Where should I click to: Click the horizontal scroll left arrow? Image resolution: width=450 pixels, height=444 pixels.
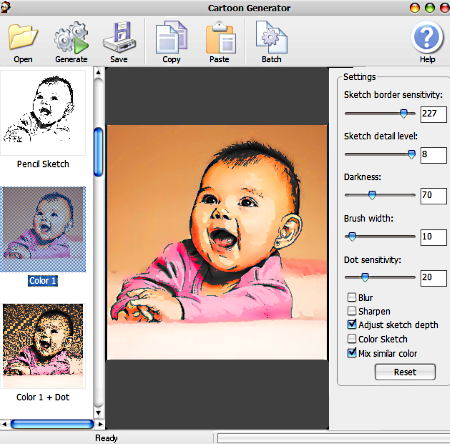(4, 424)
